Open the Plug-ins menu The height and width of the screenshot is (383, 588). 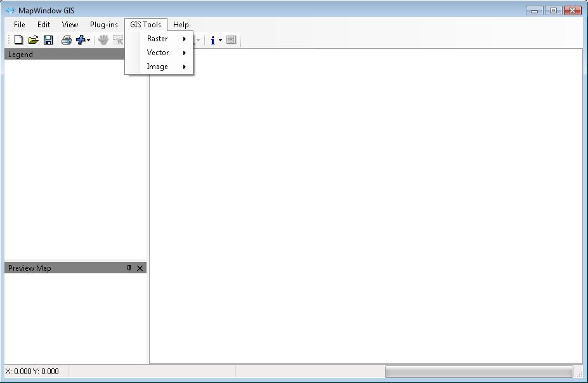(x=103, y=25)
